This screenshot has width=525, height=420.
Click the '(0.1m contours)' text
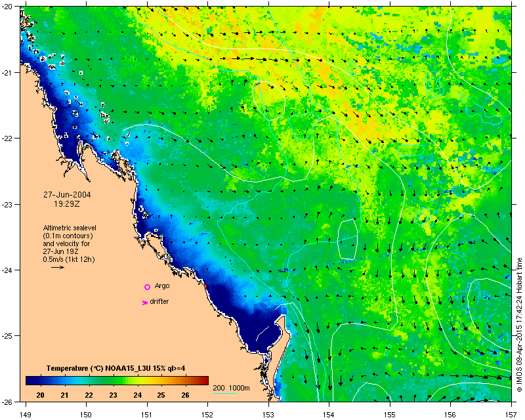pyautogui.click(x=68, y=236)
